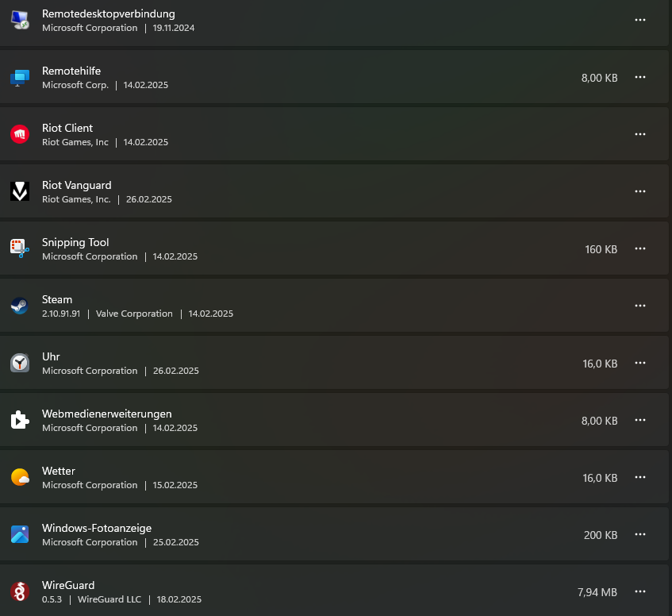672x616 pixels.
Task: Select the Riot Client app name
Action: (x=67, y=128)
